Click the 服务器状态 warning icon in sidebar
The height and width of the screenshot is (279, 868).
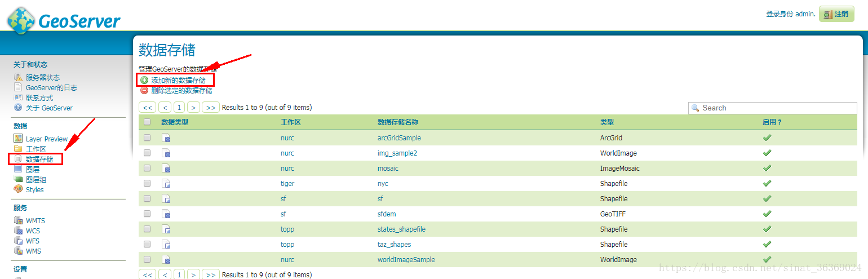pos(18,77)
